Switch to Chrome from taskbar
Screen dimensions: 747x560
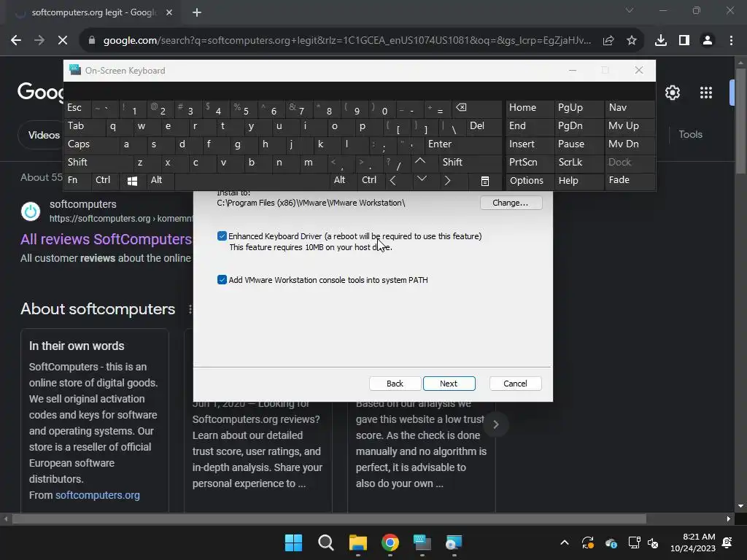click(x=390, y=542)
